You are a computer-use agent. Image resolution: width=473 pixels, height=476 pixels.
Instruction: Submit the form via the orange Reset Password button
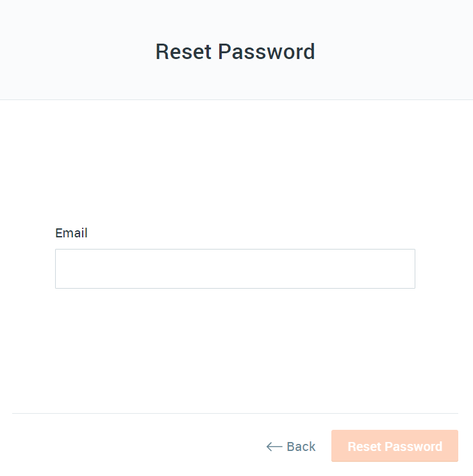(394, 446)
